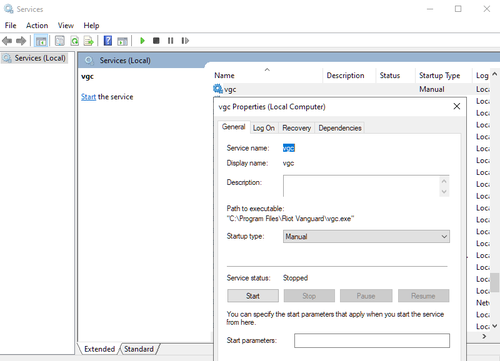Switch to the Extended view tab
Screen dimensions: 500x361
pyautogui.click(x=99, y=349)
